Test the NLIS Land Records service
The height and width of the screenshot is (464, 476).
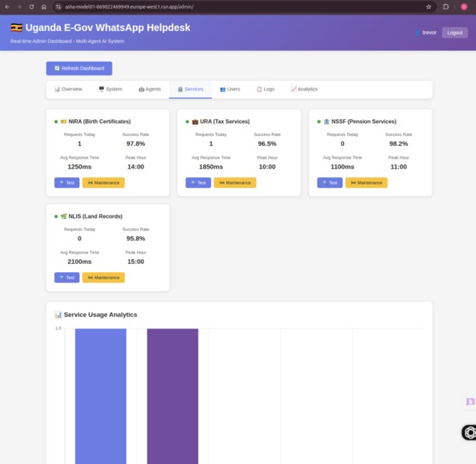66,277
